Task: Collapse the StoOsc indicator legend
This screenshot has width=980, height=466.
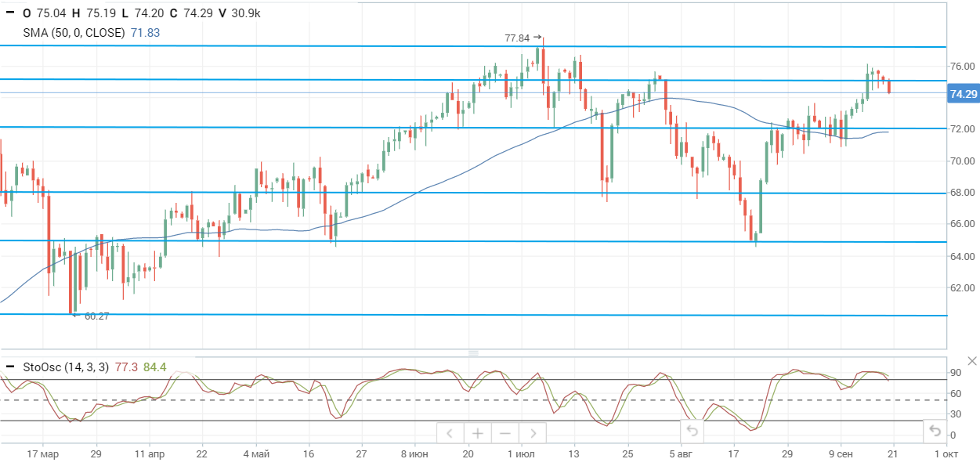Action: pos(9,366)
